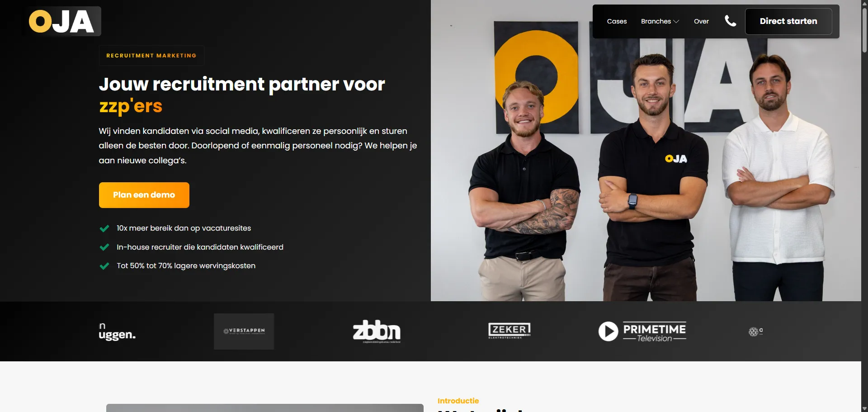Viewport: 868px width, 412px height.
Task: Click the Recruitment Marketing badge
Action: click(151, 56)
